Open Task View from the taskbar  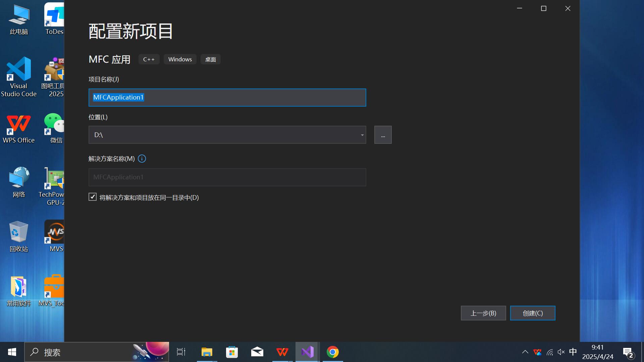point(181,352)
